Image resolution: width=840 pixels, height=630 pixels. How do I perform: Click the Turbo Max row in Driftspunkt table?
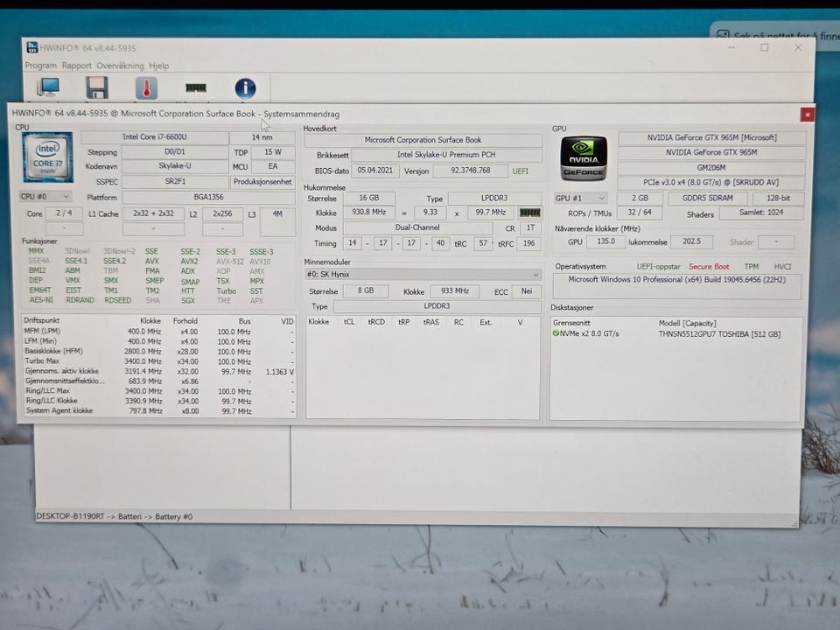point(158,361)
